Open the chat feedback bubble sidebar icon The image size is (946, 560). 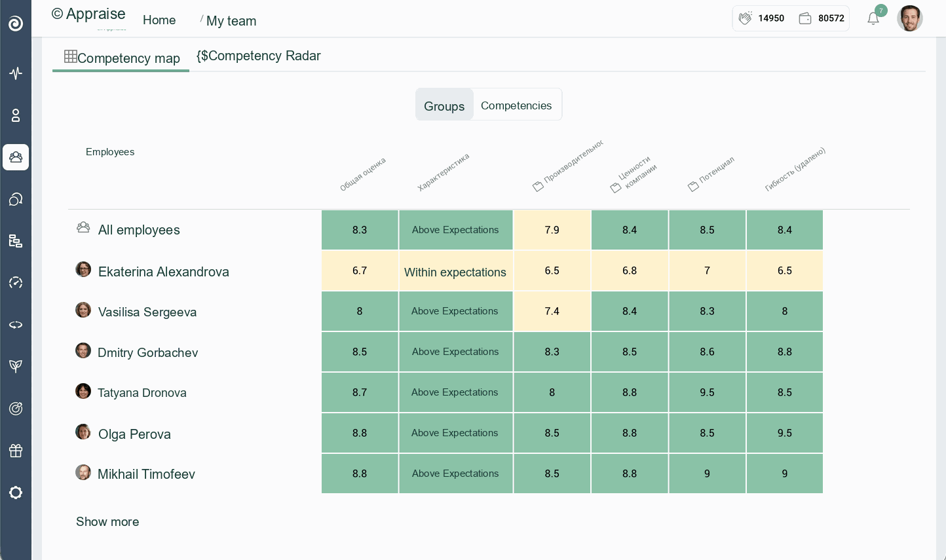pos(16,199)
